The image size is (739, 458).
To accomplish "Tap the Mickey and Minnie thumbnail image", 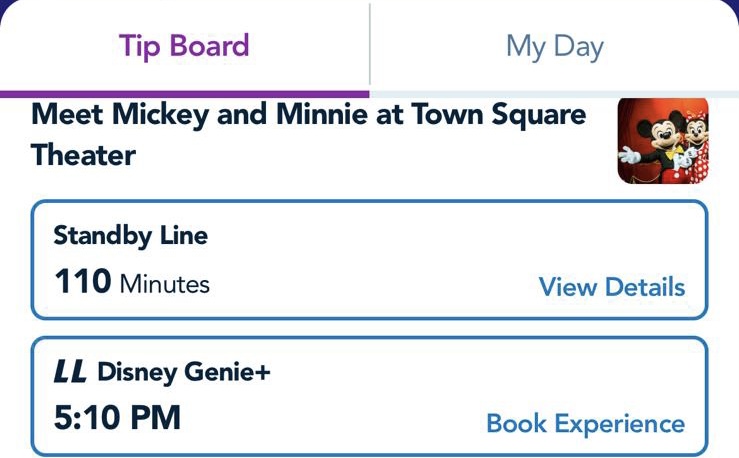I will click(663, 139).
